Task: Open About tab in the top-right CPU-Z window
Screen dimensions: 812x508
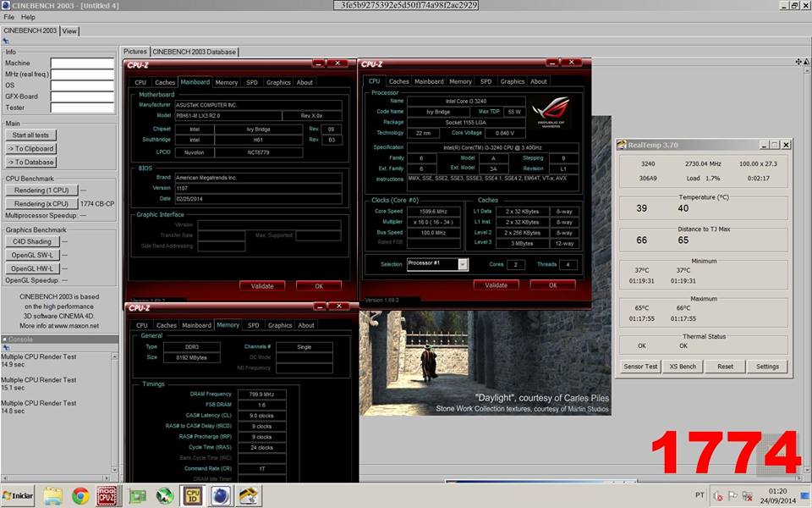Action: (x=539, y=81)
